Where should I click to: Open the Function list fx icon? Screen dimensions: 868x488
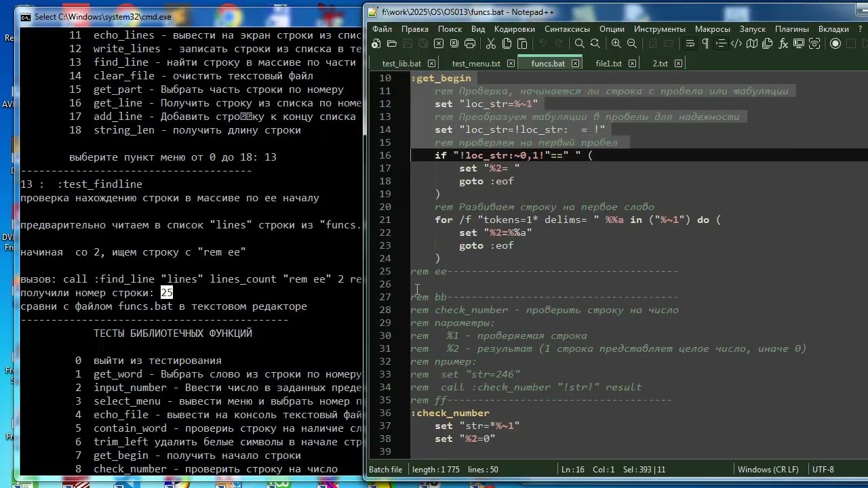pos(783,43)
